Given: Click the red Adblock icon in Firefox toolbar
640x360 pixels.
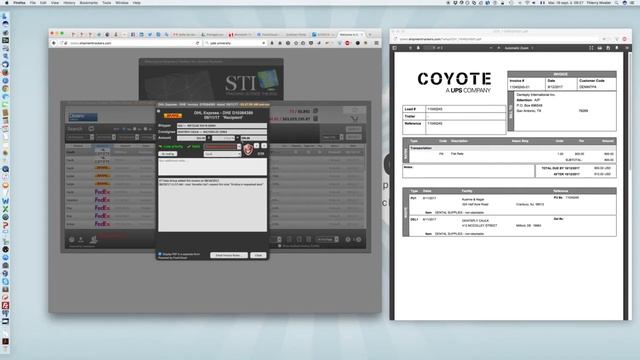Looking at the screenshot, I should [347, 43].
